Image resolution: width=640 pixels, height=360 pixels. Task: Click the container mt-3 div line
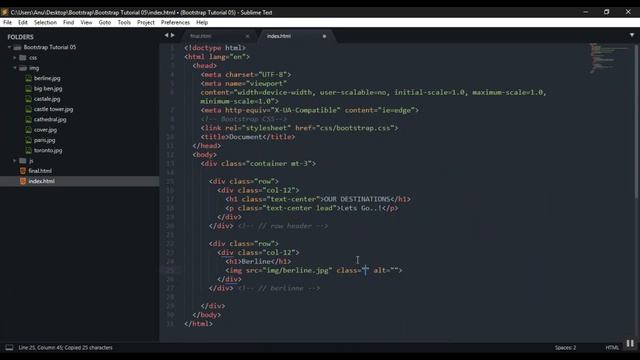(258, 164)
